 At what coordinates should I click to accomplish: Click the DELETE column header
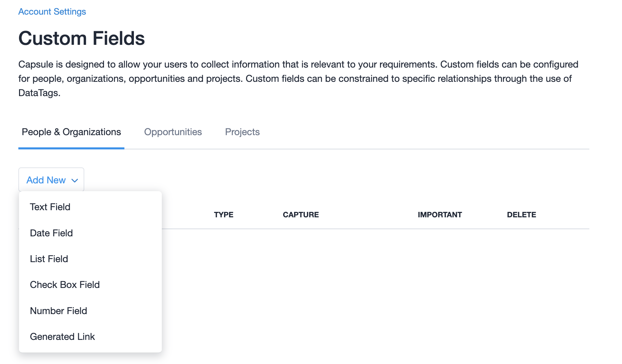tap(521, 215)
